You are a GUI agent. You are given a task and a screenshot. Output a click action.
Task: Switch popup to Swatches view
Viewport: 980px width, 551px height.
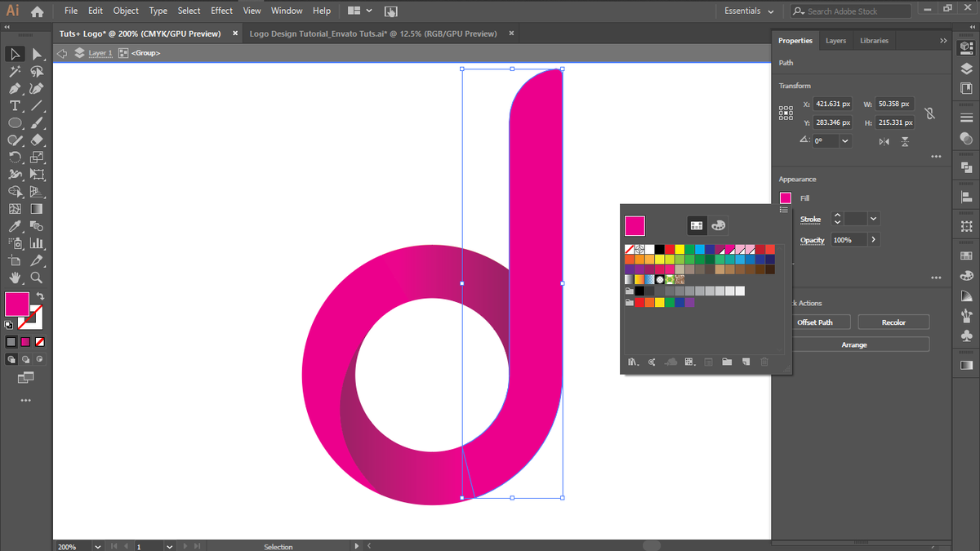[x=697, y=225]
